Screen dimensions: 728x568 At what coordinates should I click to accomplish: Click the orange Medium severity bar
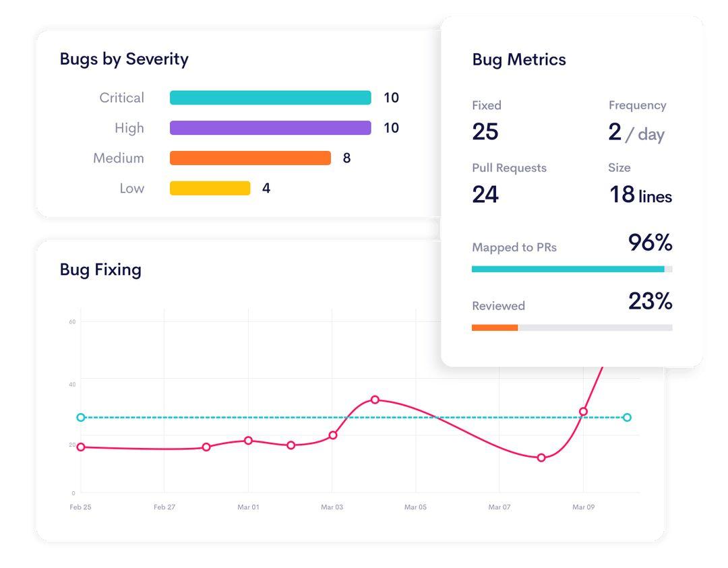(x=250, y=158)
